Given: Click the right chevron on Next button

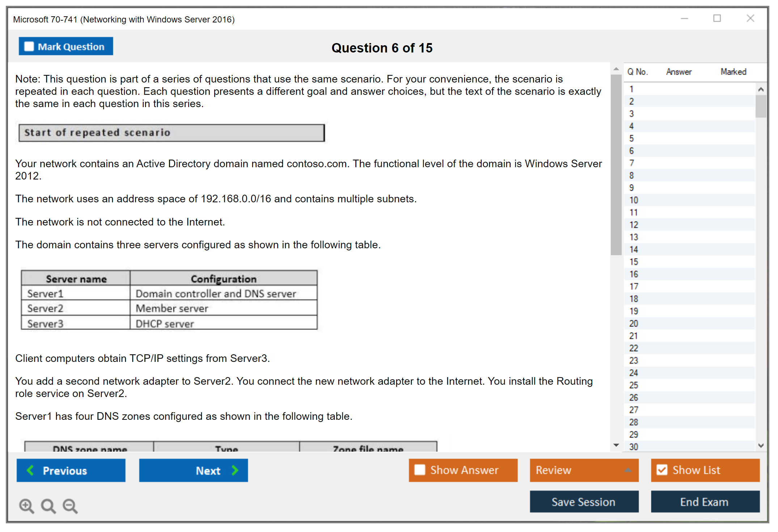Looking at the screenshot, I should (x=235, y=470).
